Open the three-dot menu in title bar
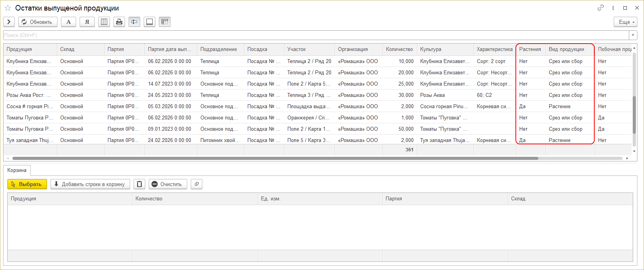Image resolution: width=644 pixels, height=270 pixels. (x=613, y=8)
